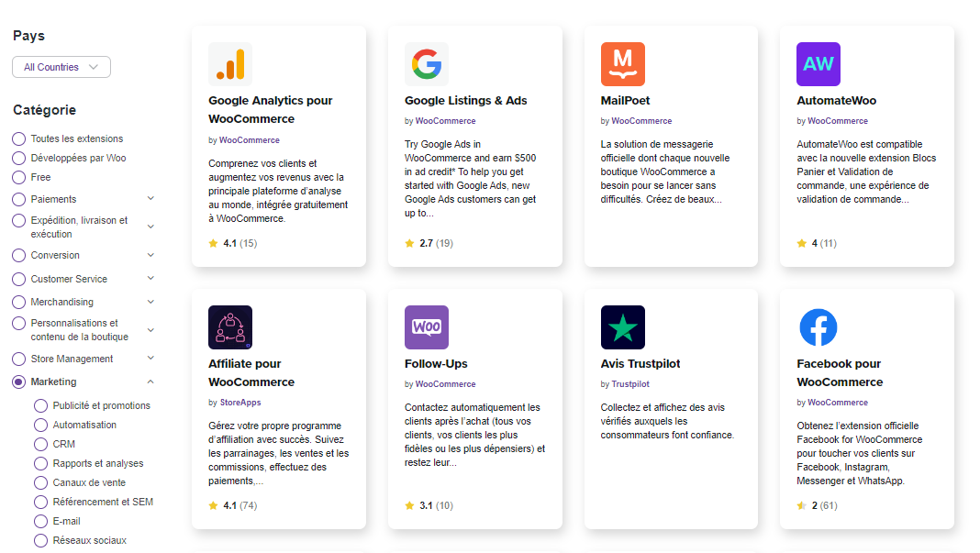Open the AutomateWoo AW logo
The width and height of the screenshot is (980, 553).
tap(819, 64)
